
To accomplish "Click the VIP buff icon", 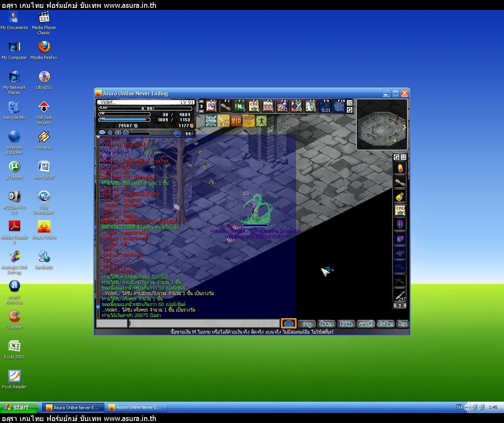I will pyautogui.click(x=236, y=121).
